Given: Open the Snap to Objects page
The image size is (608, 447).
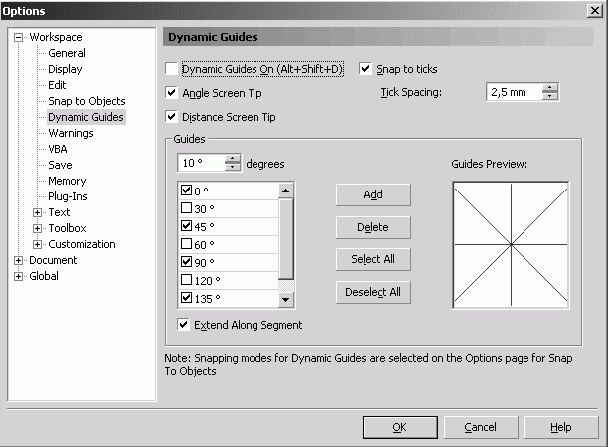Looking at the screenshot, I should pos(86,101).
